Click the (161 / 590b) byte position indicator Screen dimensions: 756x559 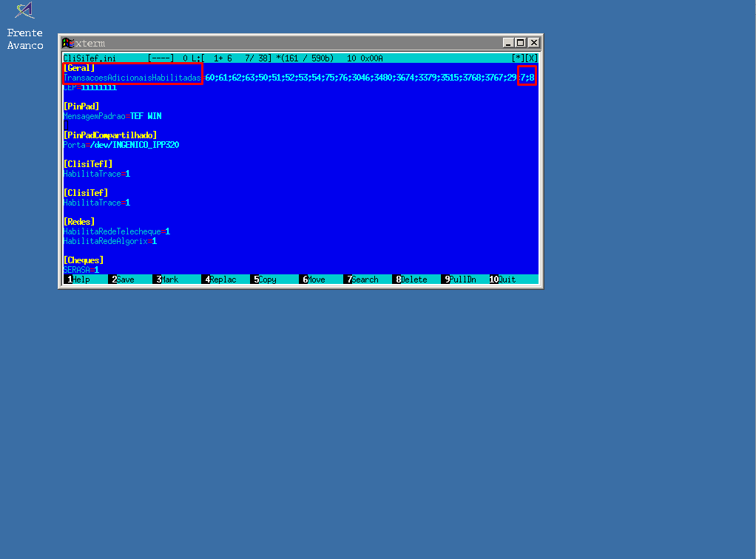coord(307,58)
